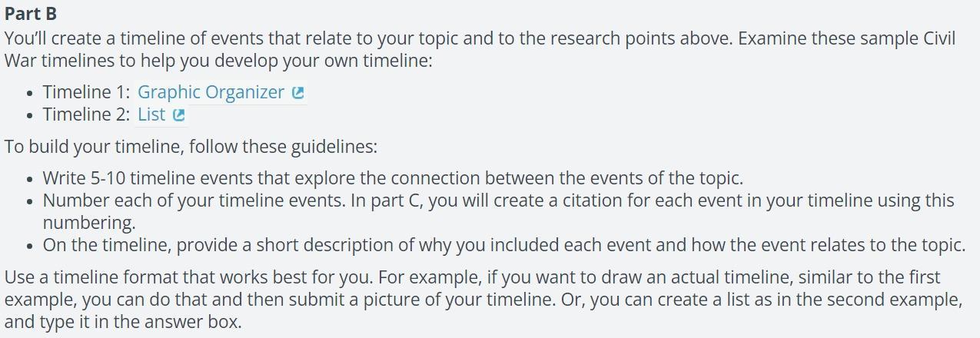Open the List timeline link
The image size is (980, 338).
(x=151, y=114)
